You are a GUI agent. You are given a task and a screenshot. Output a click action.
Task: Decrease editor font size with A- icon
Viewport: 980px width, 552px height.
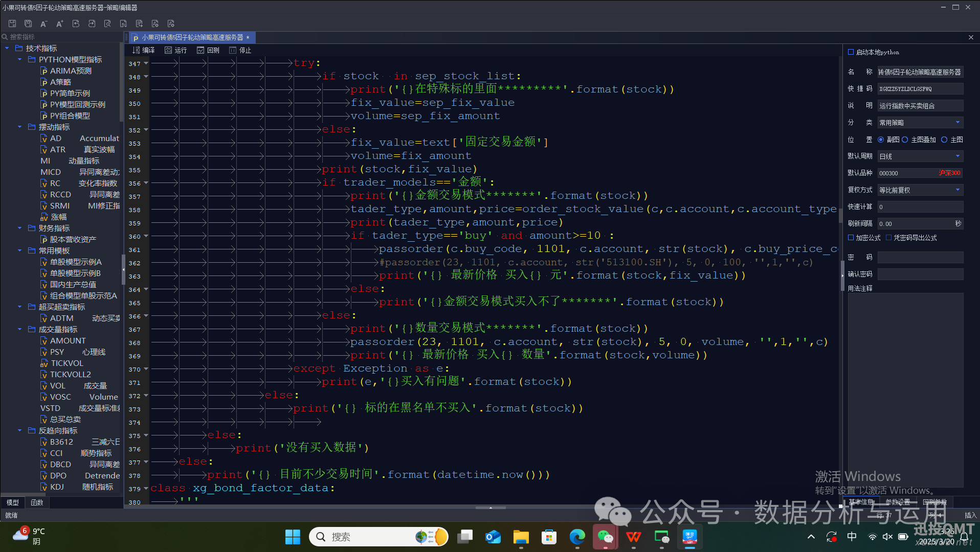[44, 24]
